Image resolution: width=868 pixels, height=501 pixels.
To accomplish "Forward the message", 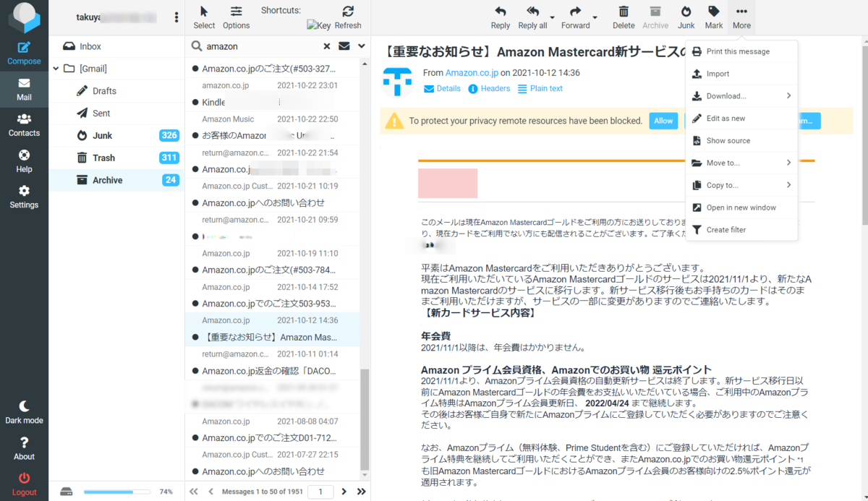I will [x=576, y=17].
